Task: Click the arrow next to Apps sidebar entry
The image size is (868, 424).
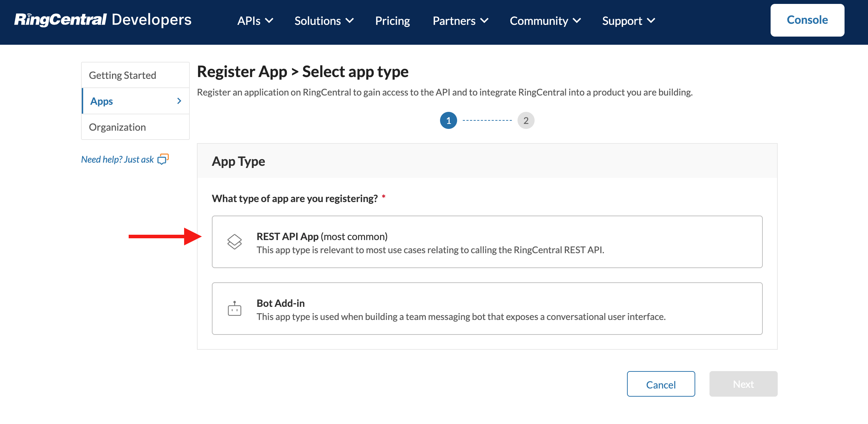Action: click(x=179, y=101)
